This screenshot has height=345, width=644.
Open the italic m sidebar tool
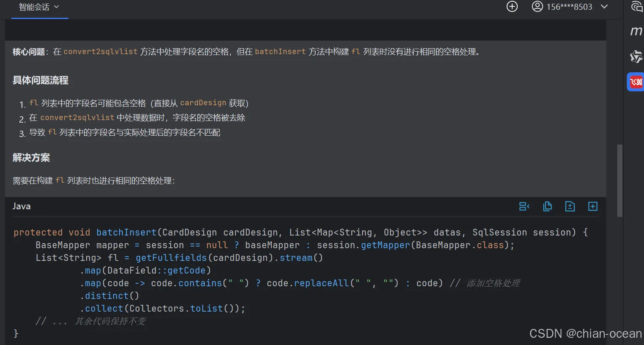click(x=636, y=31)
